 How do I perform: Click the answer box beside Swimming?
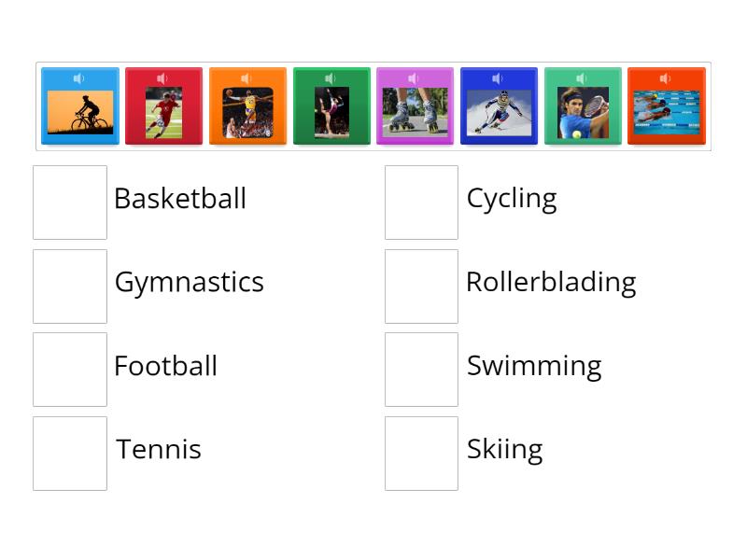click(x=421, y=369)
